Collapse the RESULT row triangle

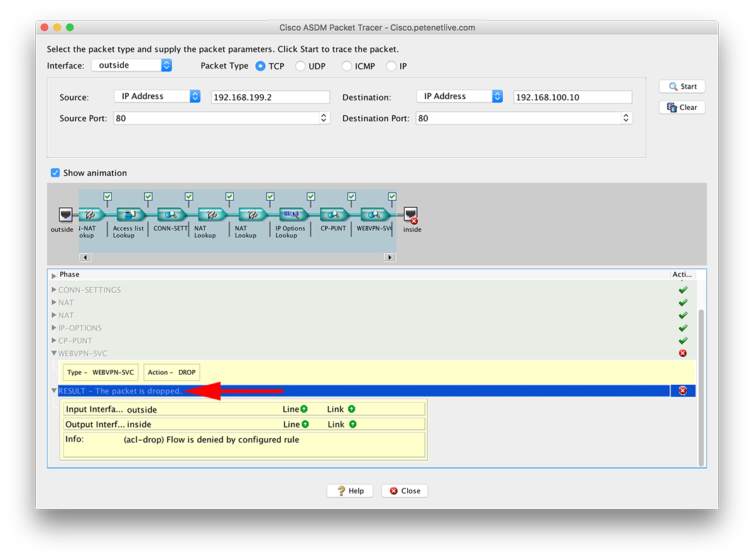[x=54, y=390]
